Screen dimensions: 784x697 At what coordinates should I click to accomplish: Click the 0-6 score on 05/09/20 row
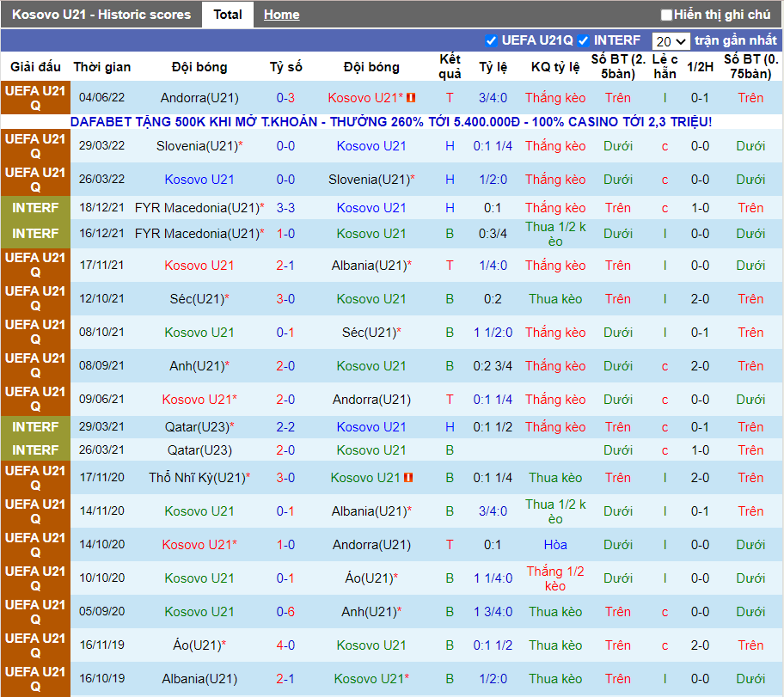coord(285,612)
